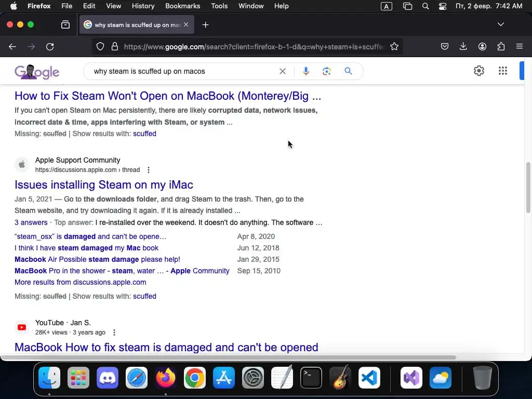Click the Apple Support Community site favicon
The height and width of the screenshot is (399, 532).
pos(22,165)
